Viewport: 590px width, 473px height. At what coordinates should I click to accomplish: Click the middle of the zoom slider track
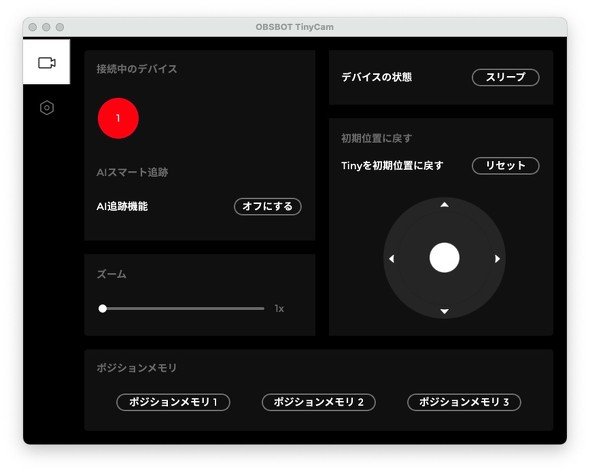point(182,309)
